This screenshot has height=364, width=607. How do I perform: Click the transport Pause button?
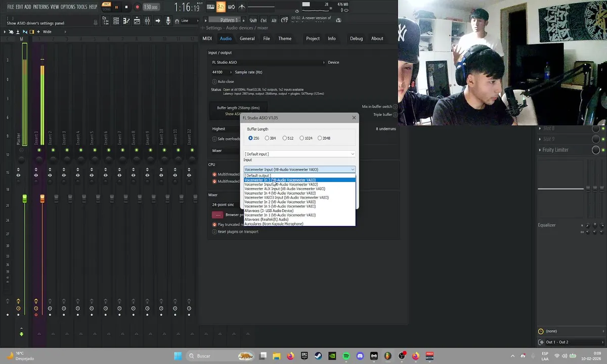116,7
